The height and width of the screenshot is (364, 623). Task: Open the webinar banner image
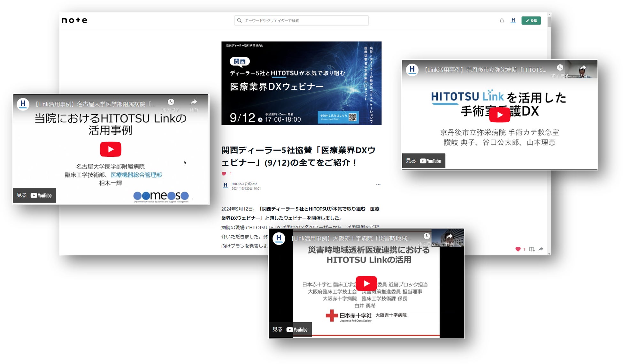point(301,83)
